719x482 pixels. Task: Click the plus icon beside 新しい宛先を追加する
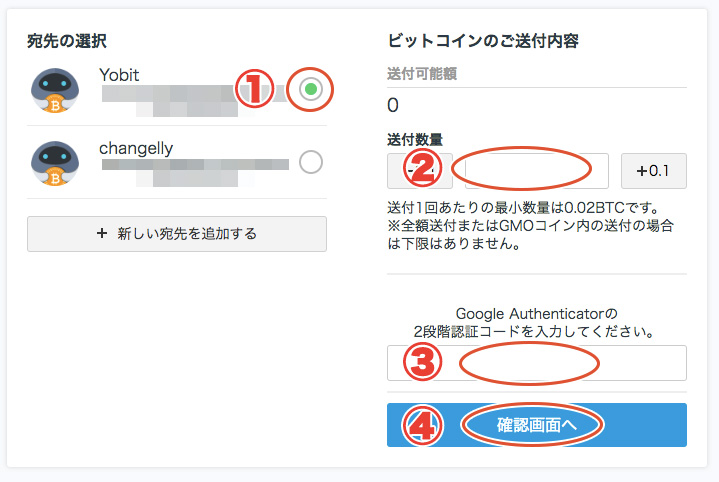tap(102, 233)
